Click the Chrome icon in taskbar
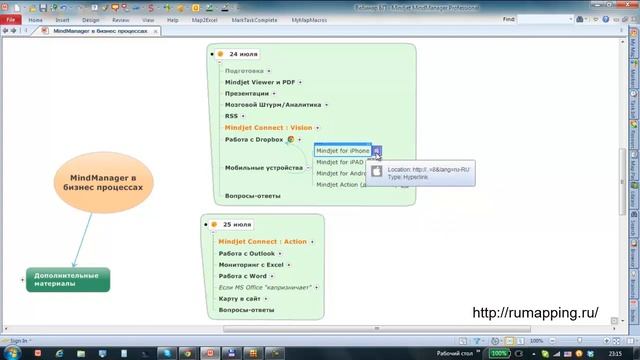This screenshot has height=360, width=640. [x=187, y=353]
